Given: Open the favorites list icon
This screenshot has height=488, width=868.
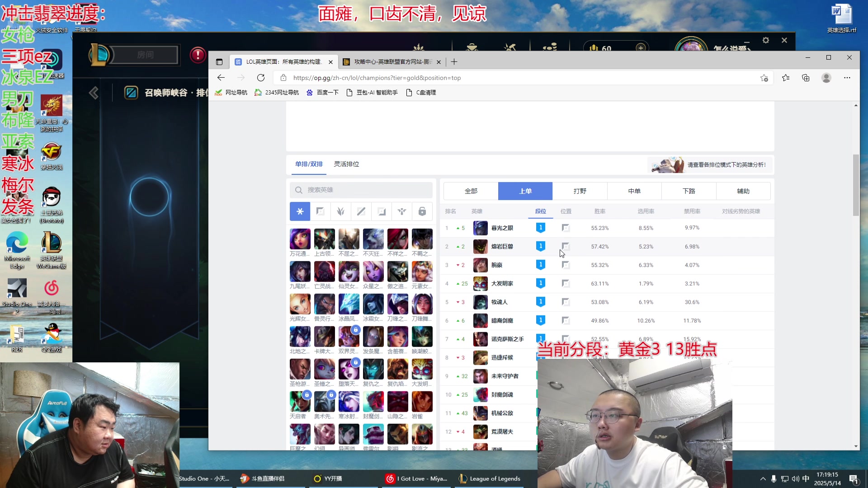Looking at the screenshot, I should point(786,78).
